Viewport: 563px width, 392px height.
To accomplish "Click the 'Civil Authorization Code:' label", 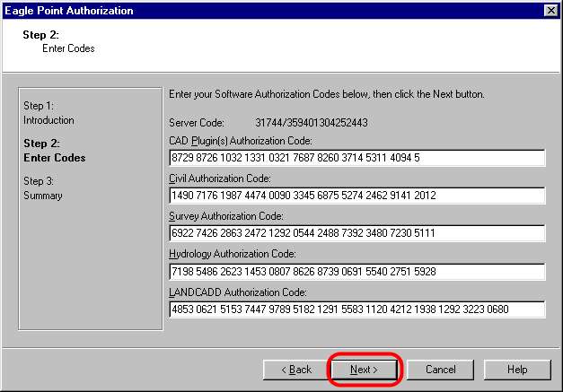I will (220, 179).
